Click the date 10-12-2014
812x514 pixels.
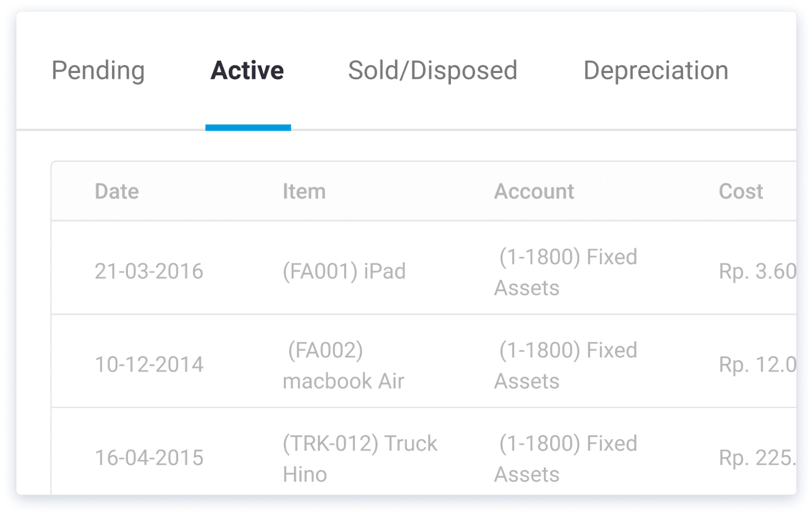pyautogui.click(x=149, y=364)
